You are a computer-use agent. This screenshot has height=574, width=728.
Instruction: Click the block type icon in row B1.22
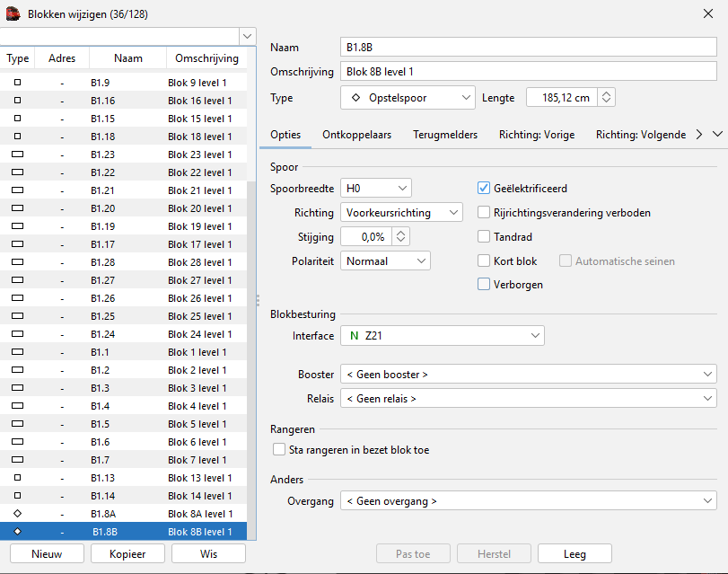pyautogui.click(x=18, y=172)
